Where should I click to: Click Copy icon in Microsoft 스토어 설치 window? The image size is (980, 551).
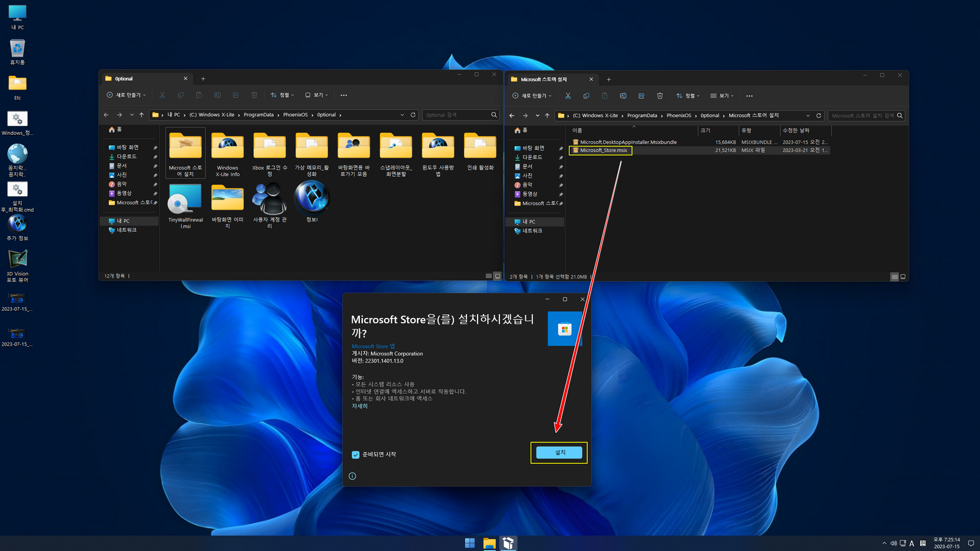586,95
